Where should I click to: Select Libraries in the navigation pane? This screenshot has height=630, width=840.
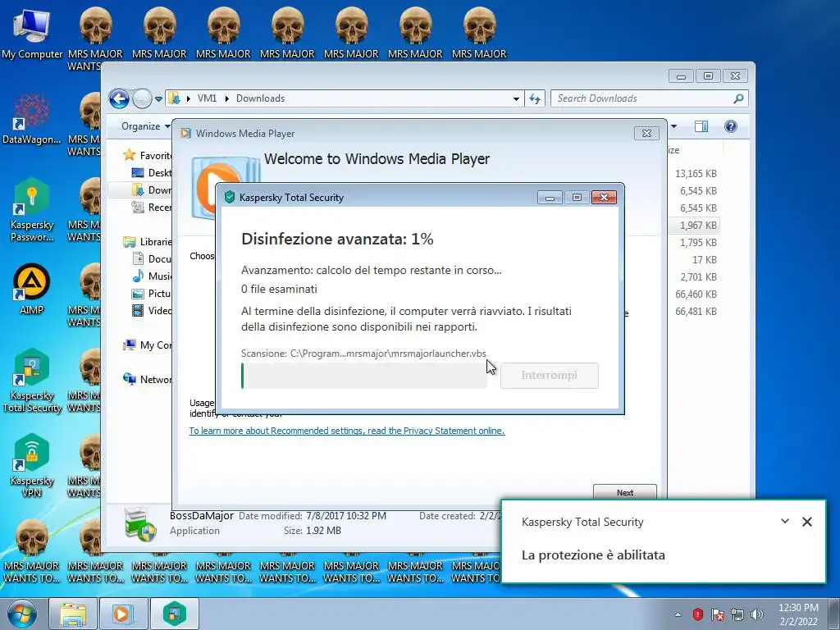(x=148, y=242)
